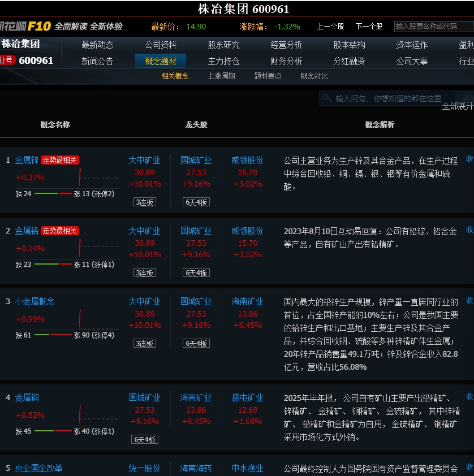
Task: Click the 龙头股 column header
Action: click(196, 124)
